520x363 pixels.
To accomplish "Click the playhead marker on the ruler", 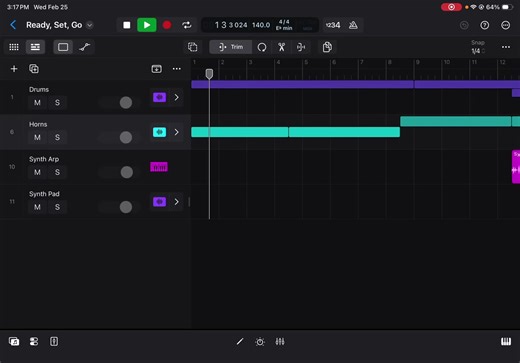I will click(209, 74).
